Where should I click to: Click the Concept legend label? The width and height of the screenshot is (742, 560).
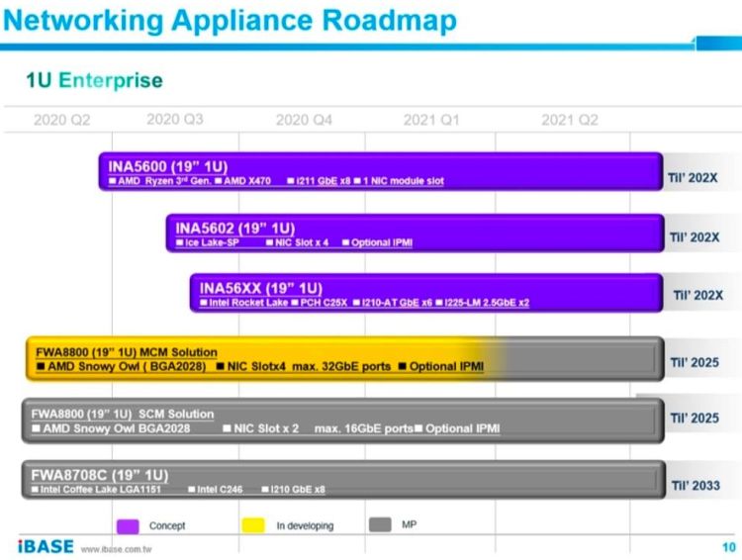tap(167, 526)
